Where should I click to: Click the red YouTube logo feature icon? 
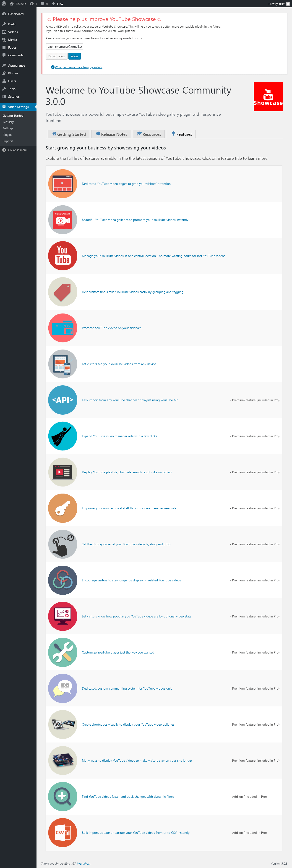point(63,256)
